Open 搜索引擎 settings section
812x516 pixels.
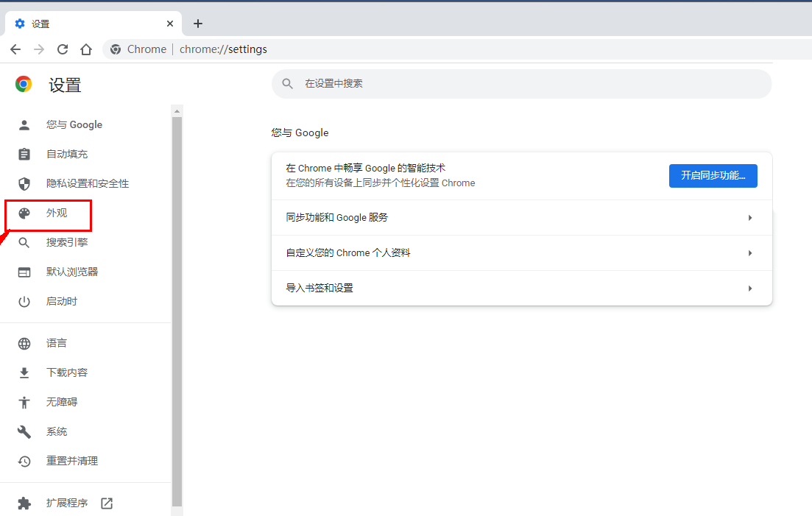[67, 243]
